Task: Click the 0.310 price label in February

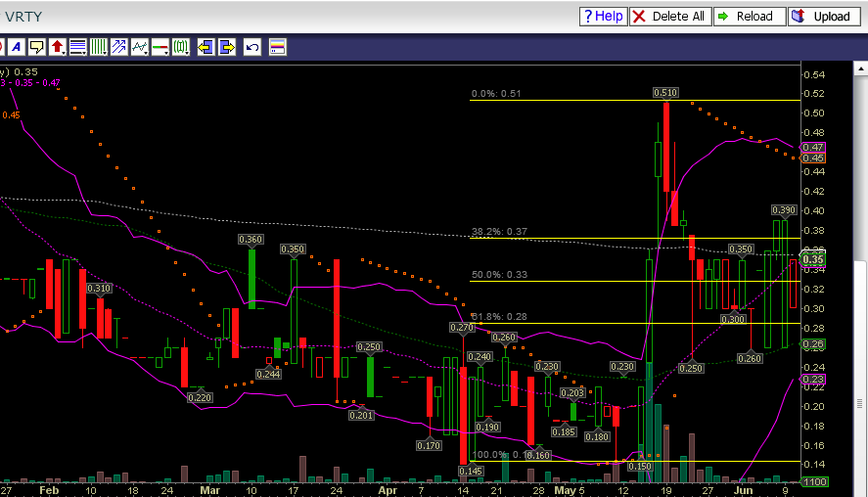Action: point(99,289)
